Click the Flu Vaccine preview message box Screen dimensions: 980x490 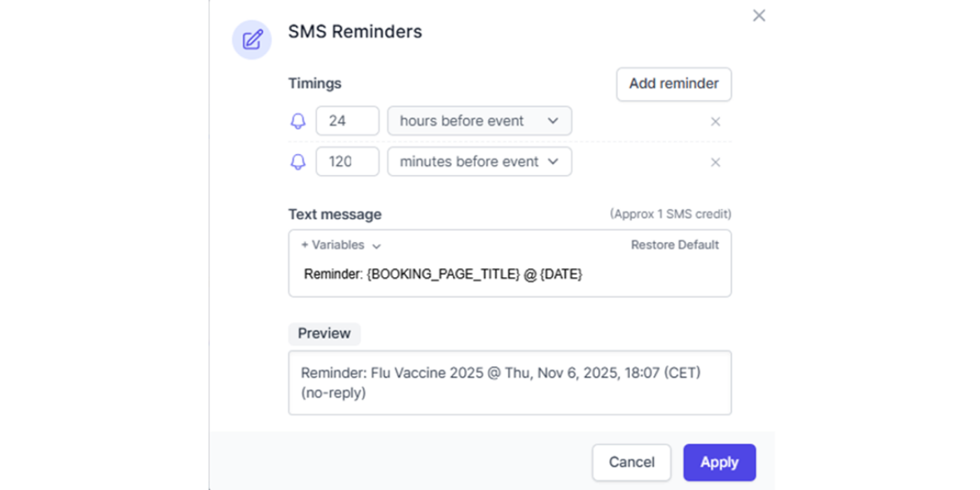pyautogui.click(x=510, y=382)
